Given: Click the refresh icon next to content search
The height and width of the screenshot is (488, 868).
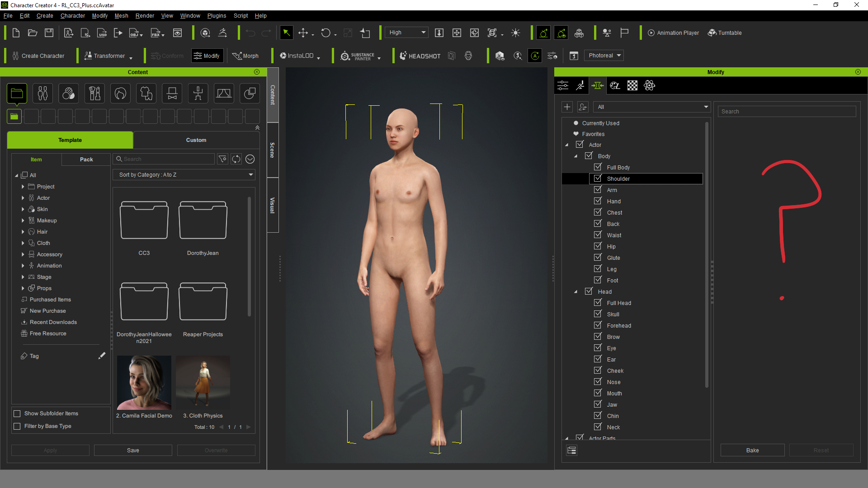Looking at the screenshot, I should tap(236, 159).
